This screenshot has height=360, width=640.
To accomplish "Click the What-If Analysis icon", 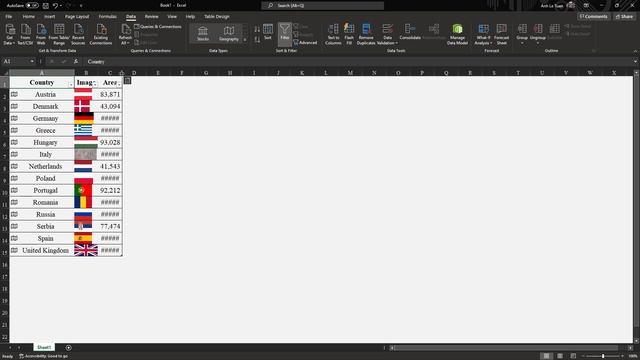I will tap(483, 29).
